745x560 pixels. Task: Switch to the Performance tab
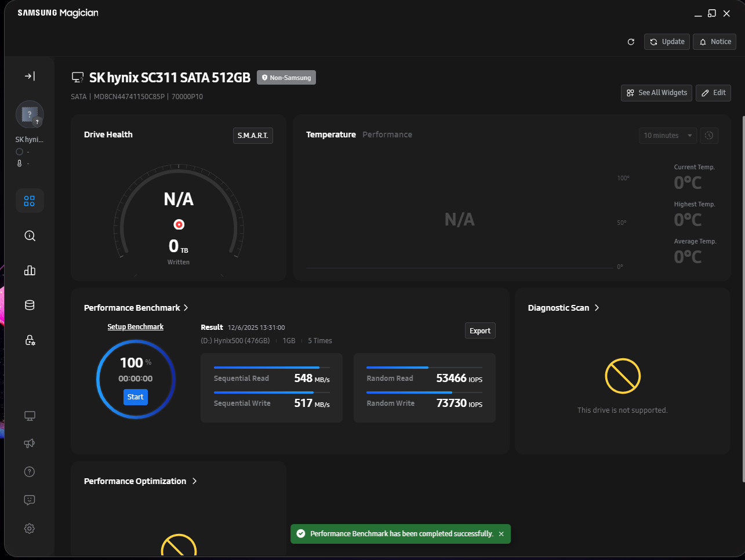[x=387, y=134]
